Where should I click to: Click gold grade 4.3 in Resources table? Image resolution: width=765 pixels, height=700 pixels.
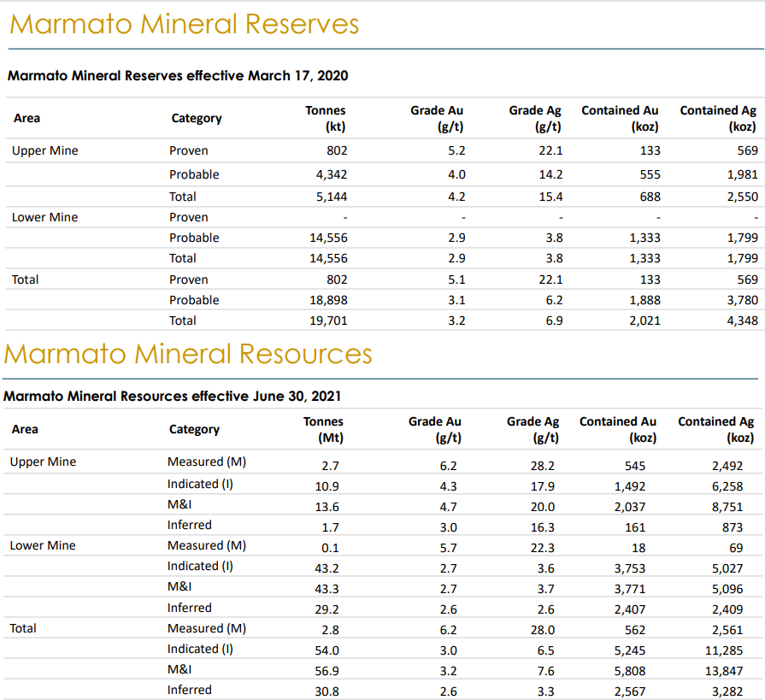(x=449, y=487)
